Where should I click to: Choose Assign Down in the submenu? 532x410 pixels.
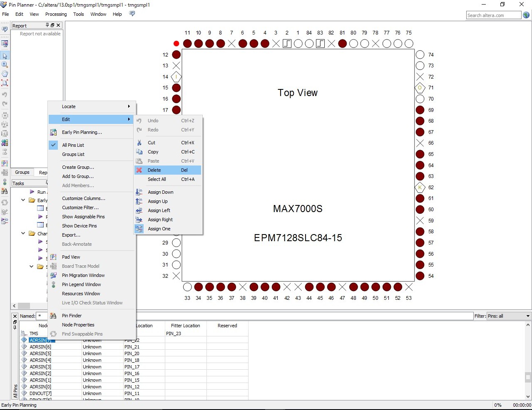(x=168, y=192)
